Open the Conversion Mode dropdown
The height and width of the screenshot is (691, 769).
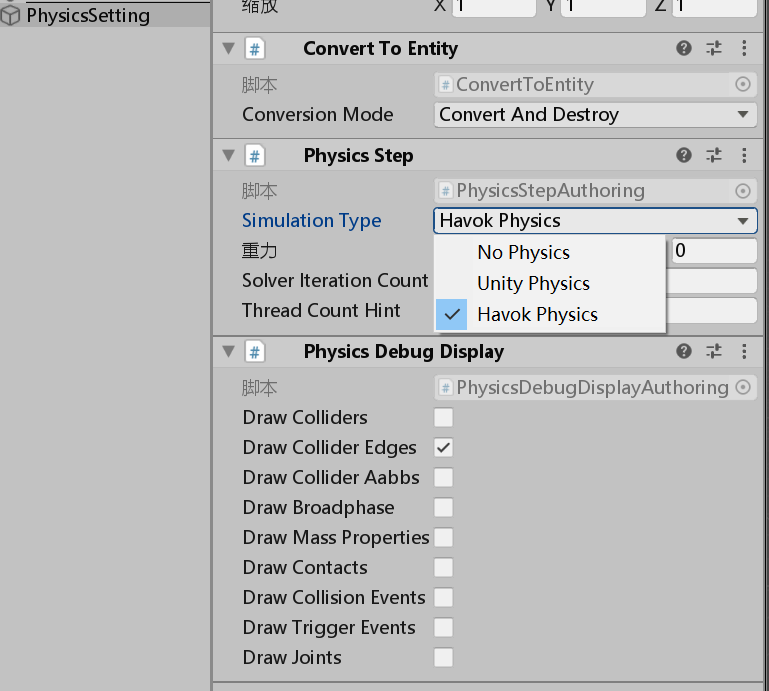[595, 115]
